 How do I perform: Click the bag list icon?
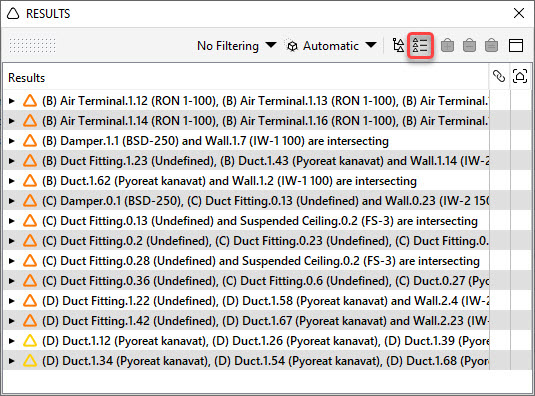point(491,45)
